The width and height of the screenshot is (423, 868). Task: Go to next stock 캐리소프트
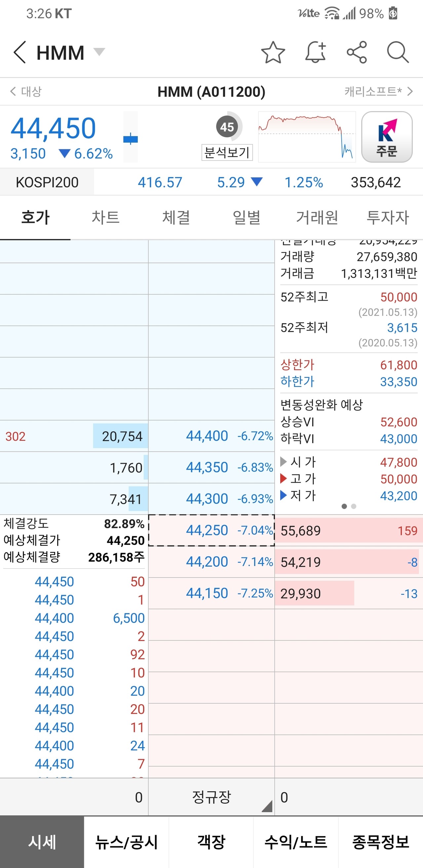(379, 91)
